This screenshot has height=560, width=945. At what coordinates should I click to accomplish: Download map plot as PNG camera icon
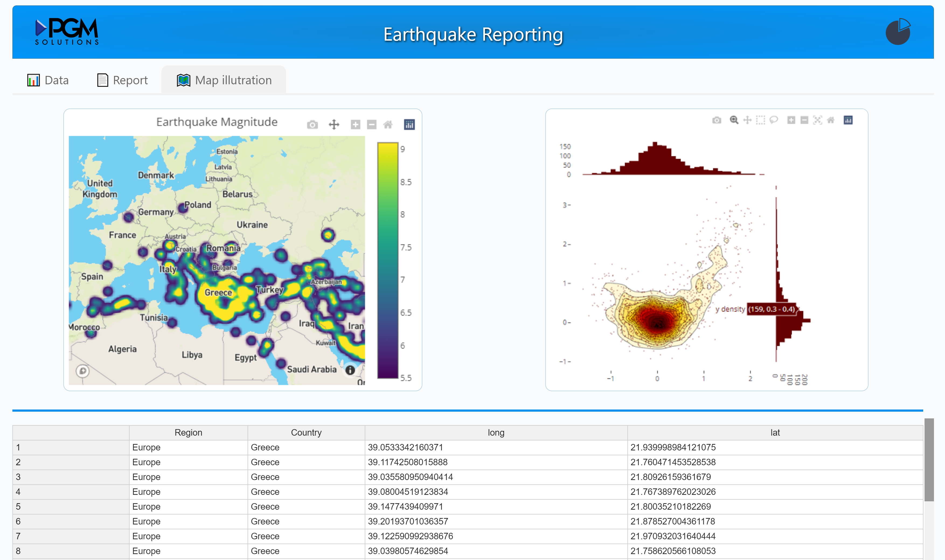[x=312, y=125]
